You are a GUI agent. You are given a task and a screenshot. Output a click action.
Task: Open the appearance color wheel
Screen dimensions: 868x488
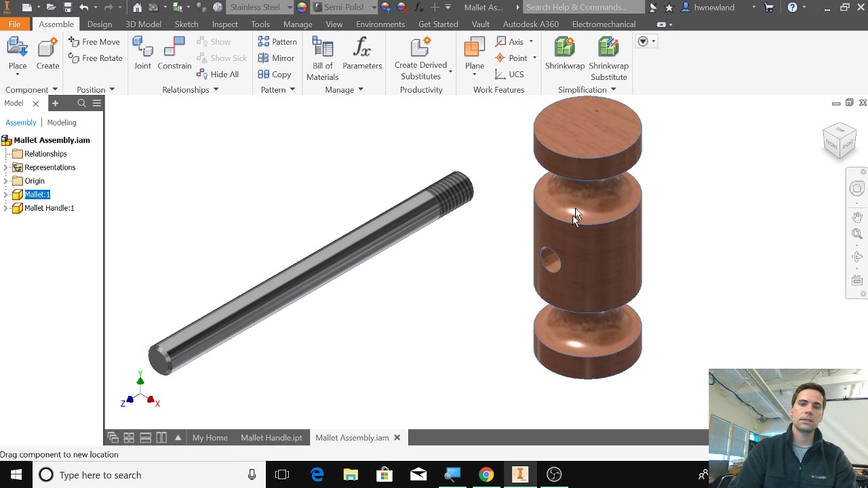[302, 7]
